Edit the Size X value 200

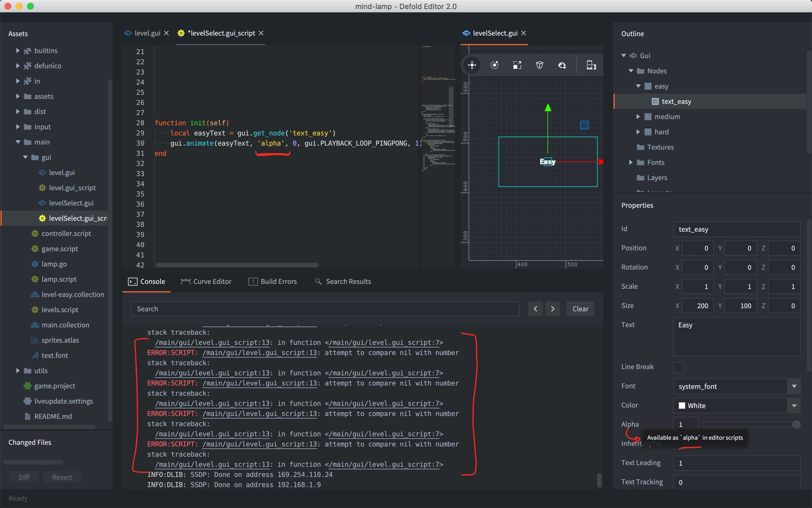point(698,306)
